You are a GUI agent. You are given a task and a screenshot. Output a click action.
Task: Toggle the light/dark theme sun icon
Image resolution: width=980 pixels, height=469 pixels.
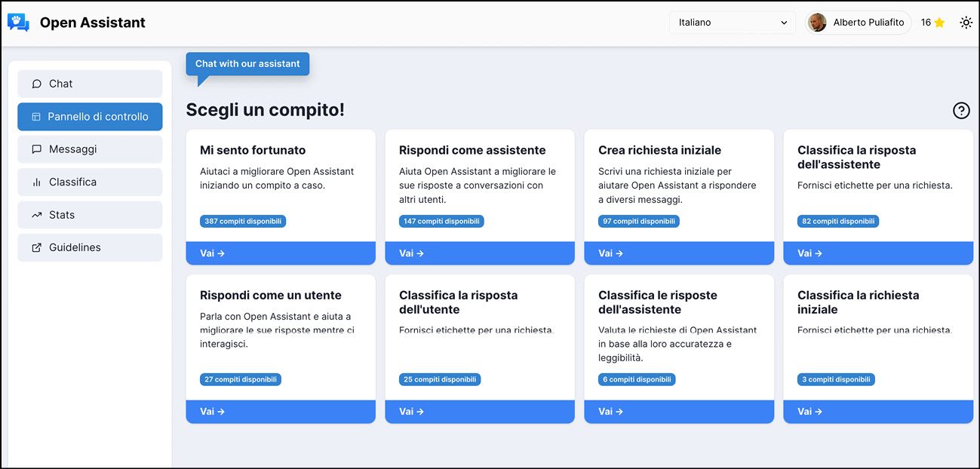[x=966, y=23]
